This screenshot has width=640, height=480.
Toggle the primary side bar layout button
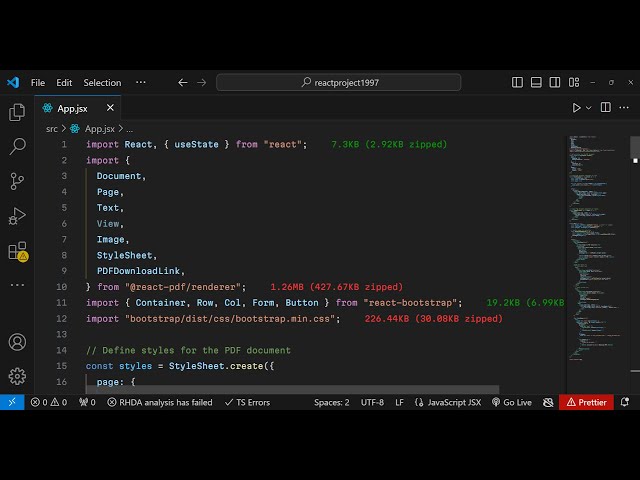pyautogui.click(x=517, y=83)
